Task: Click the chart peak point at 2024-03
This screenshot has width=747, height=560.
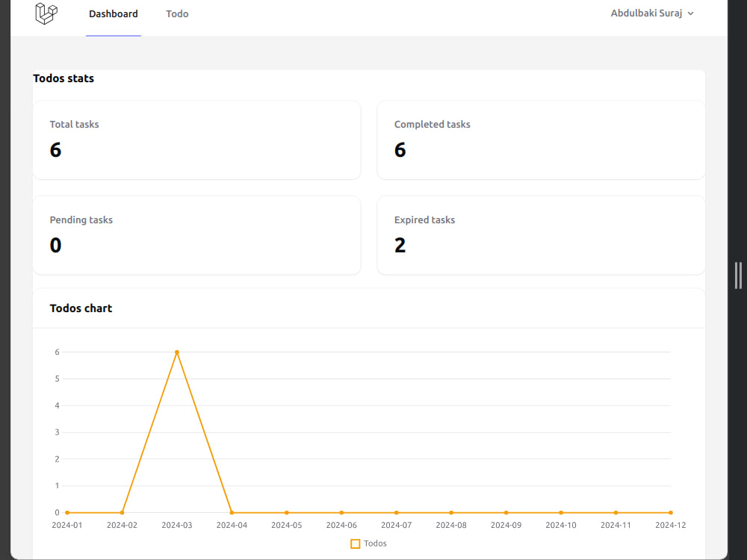Action: pyautogui.click(x=177, y=352)
